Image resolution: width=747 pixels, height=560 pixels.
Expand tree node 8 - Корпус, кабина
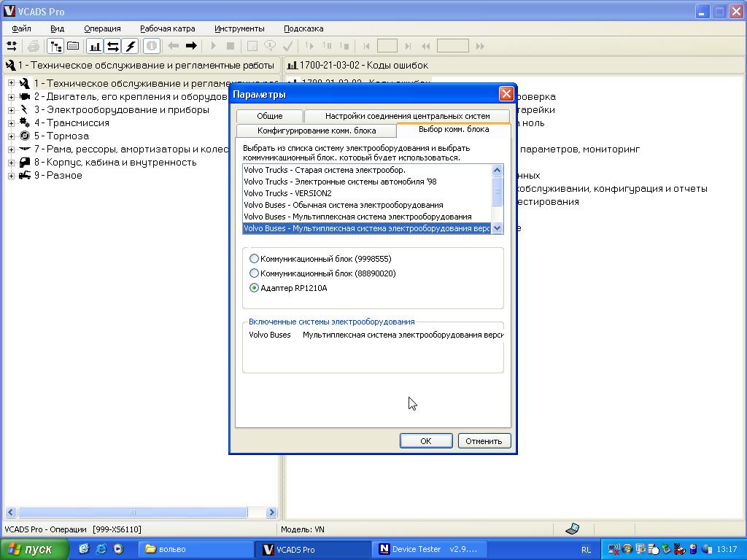point(11,163)
